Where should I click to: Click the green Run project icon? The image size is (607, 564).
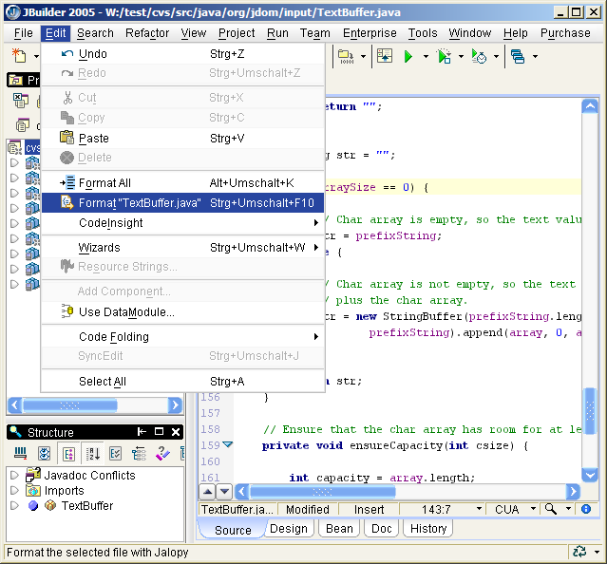tap(408, 57)
